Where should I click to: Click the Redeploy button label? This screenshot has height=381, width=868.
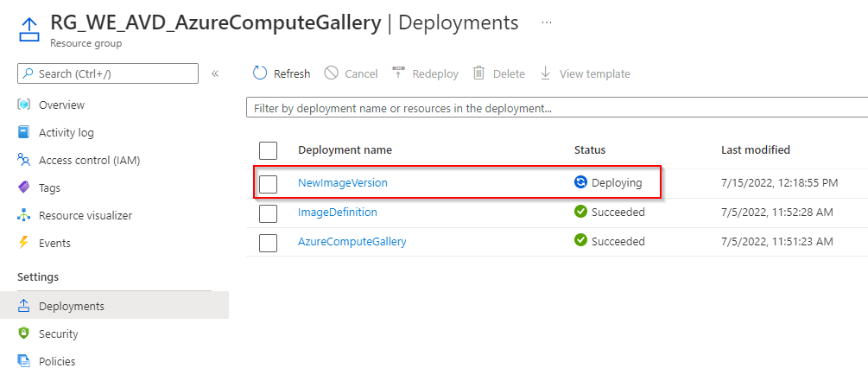tap(435, 73)
